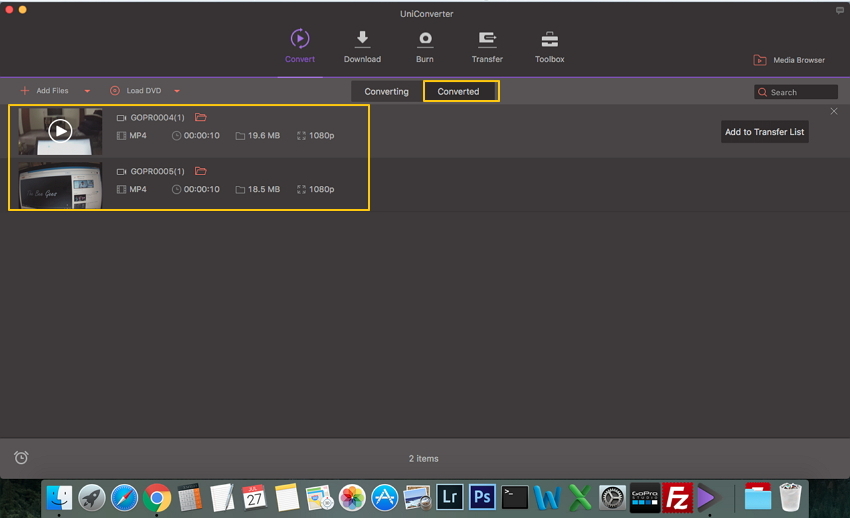Open Safari in the Dock
Image resolution: width=850 pixels, height=518 pixels.
[x=124, y=497]
